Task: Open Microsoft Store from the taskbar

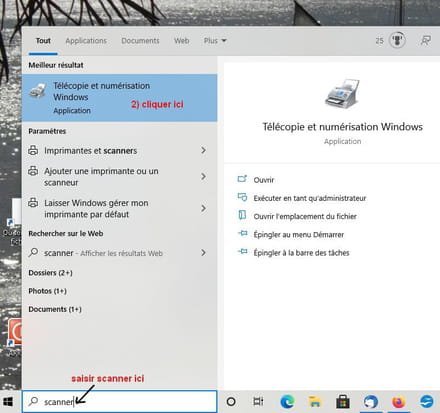Action: coord(343,402)
